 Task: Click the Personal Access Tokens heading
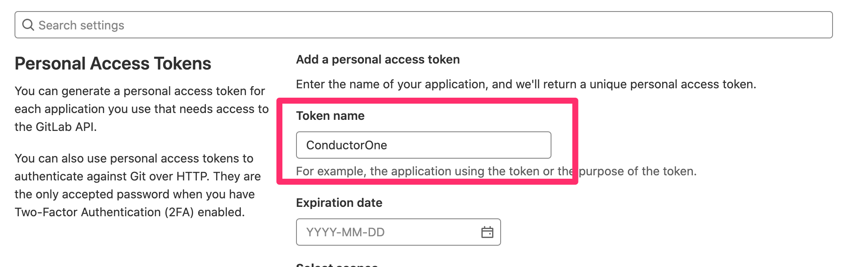pyautogui.click(x=113, y=64)
